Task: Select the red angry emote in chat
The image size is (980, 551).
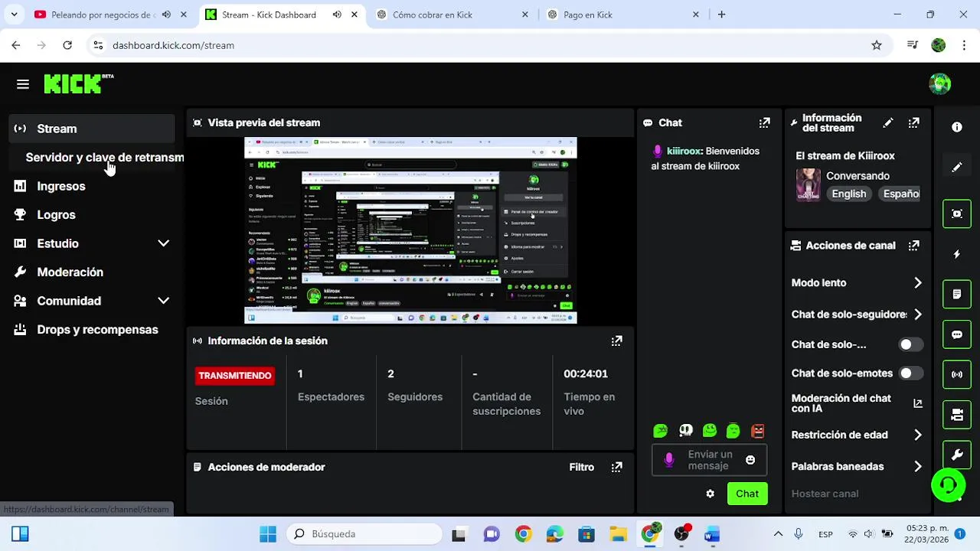Action: 757,431
